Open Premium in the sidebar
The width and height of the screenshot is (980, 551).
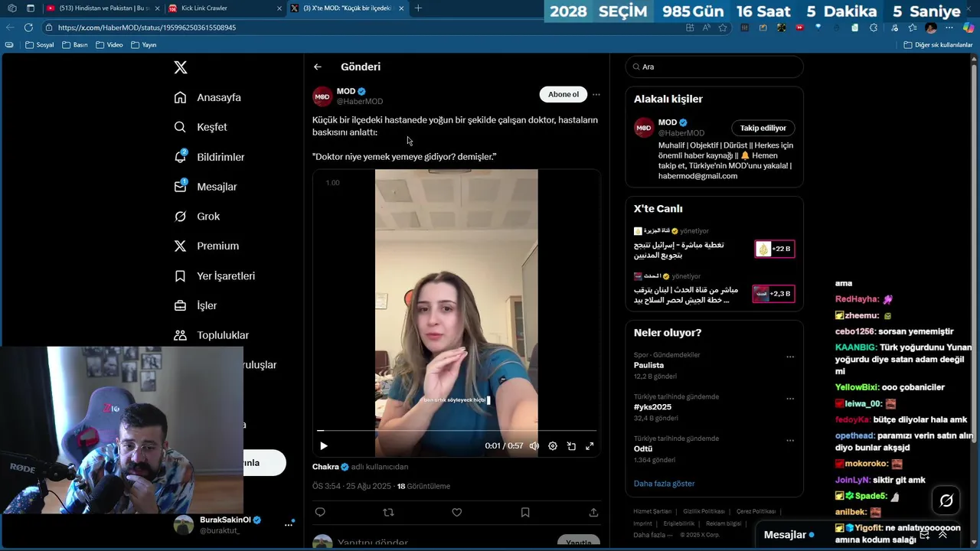[x=207, y=246]
